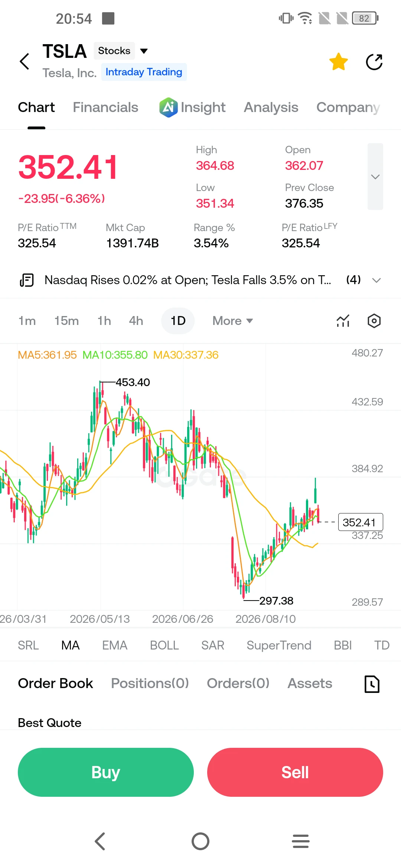Enable the SRL indicator
The height and width of the screenshot is (868, 401).
pyautogui.click(x=28, y=645)
